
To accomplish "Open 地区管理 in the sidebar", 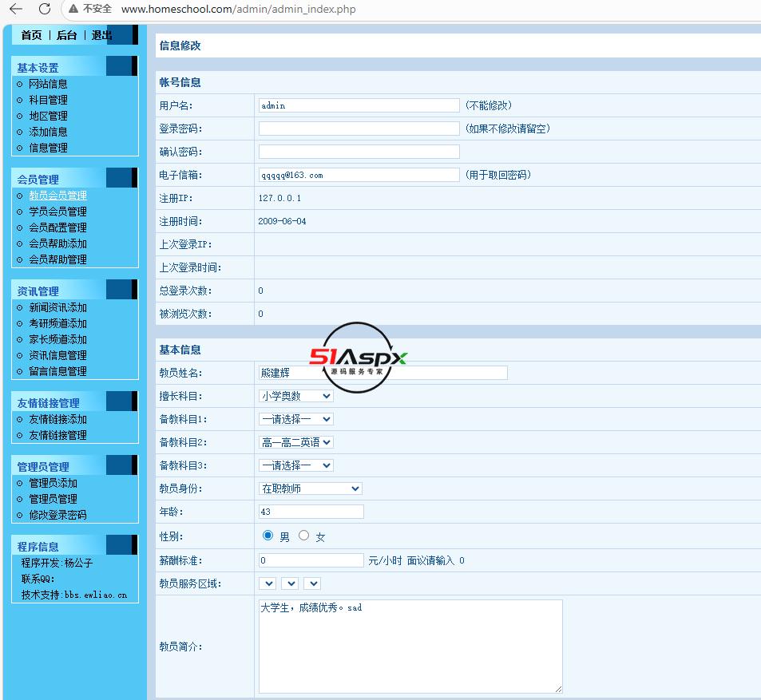I will click(48, 116).
